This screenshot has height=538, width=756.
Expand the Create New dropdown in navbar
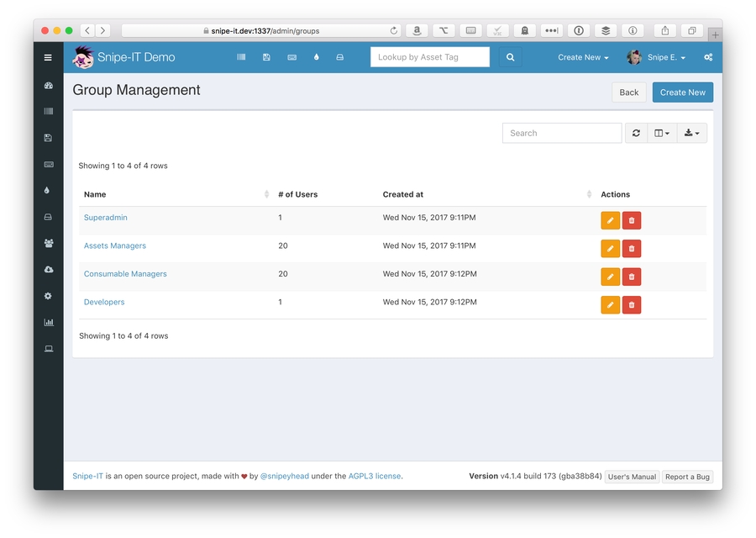click(x=583, y=57)
